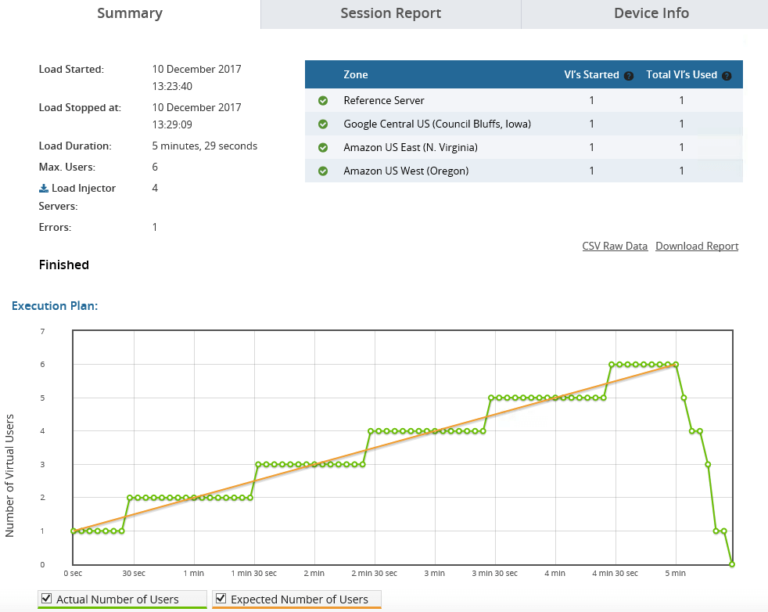Viewport: 768px width, 612px height.
Task: Uncheck Expected Number of Users checkbox
Action: pos(221,598)
